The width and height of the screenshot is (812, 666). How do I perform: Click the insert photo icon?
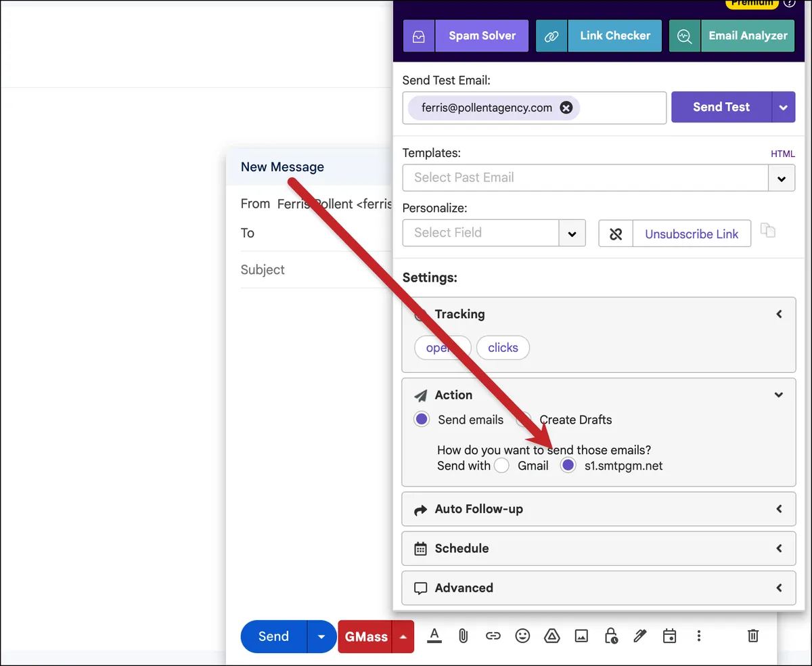(581, 636)
